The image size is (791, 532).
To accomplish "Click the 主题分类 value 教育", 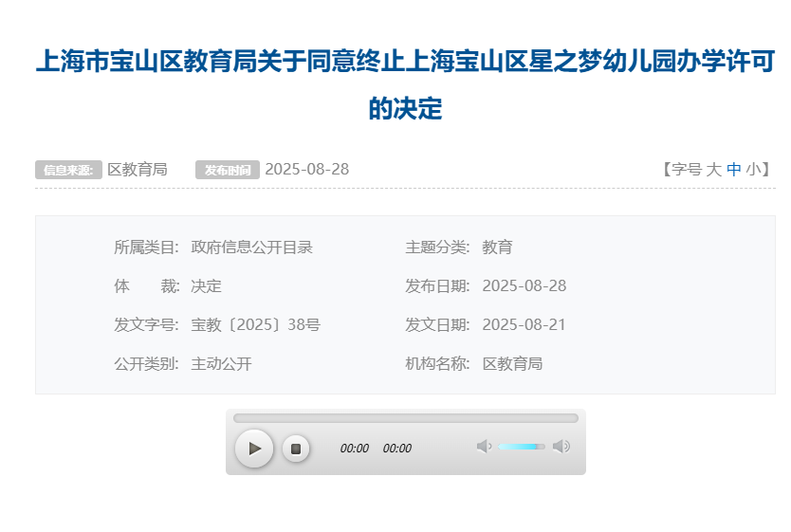I will [x=497, y=248].
